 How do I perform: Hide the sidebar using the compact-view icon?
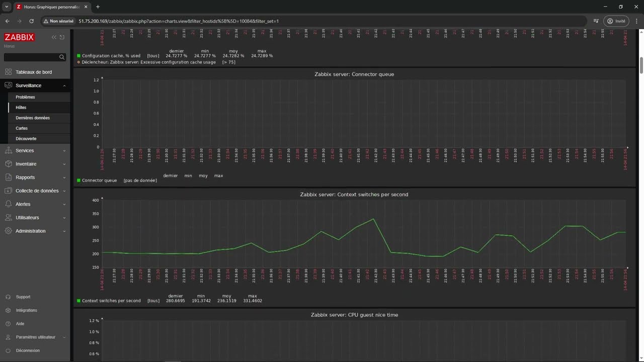[x=62, y=37]
